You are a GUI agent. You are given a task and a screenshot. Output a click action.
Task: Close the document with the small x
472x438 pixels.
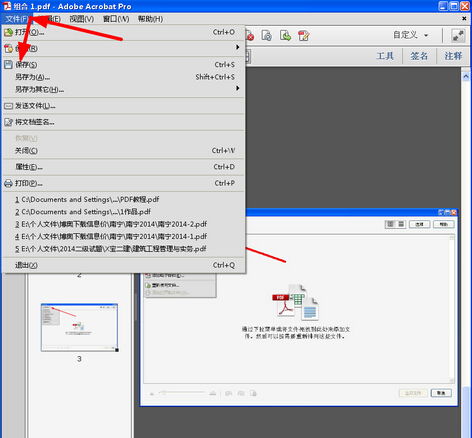[x=464, y=19]
